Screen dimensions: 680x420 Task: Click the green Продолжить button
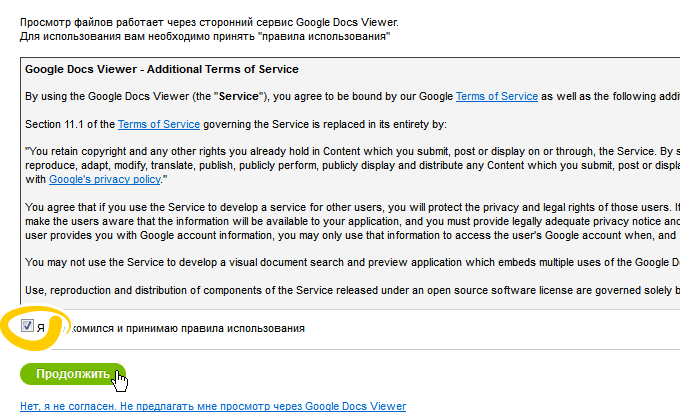pos(73,374)
